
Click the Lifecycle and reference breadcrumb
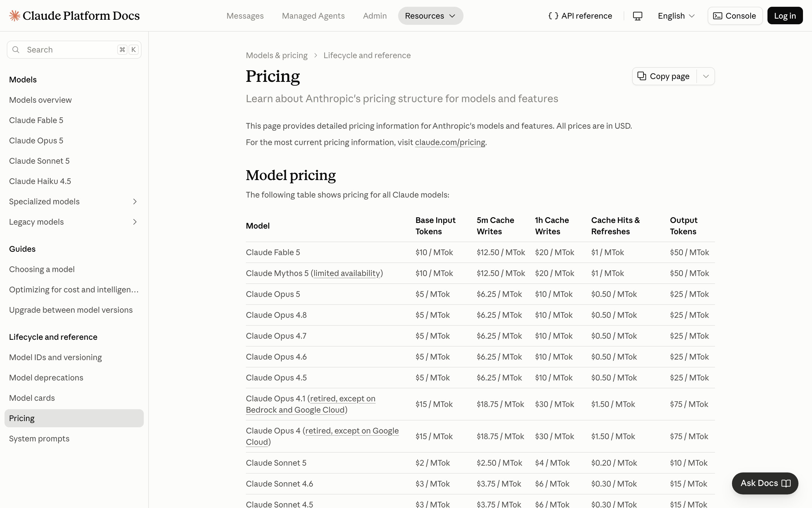(x=367, y=55)
